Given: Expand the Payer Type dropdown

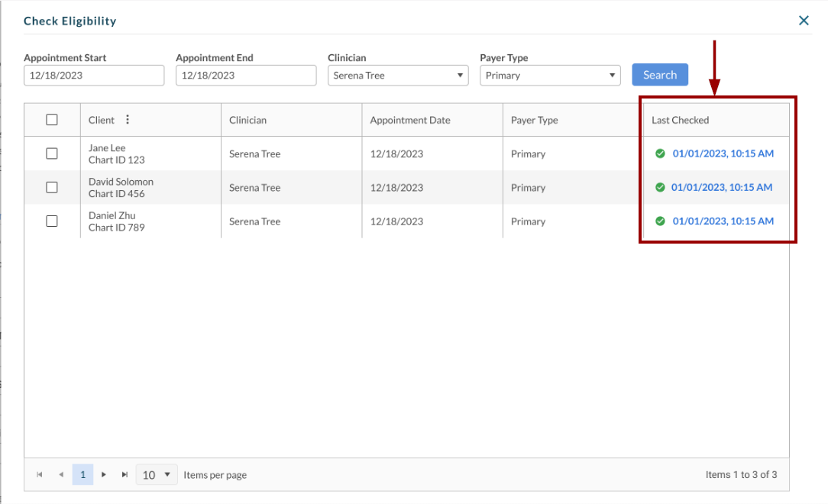Looking at the screenshot, I should (x=549, y=76).
